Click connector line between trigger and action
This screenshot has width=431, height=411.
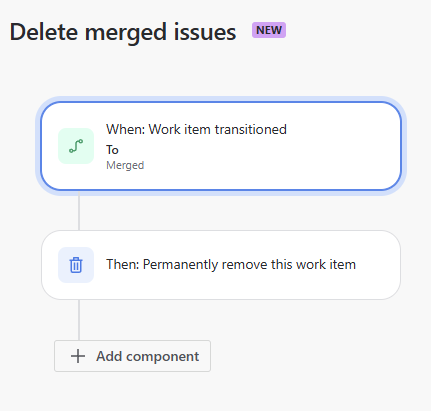79,210
